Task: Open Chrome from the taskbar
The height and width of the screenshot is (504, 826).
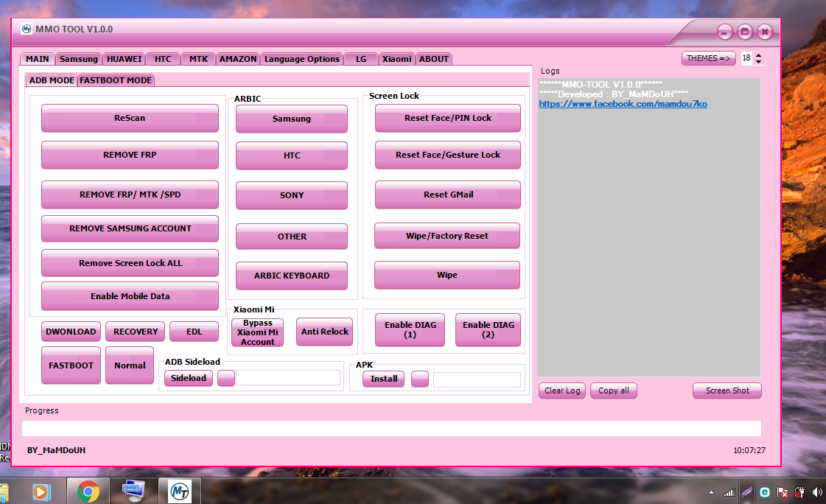Action: pos(88,491)
